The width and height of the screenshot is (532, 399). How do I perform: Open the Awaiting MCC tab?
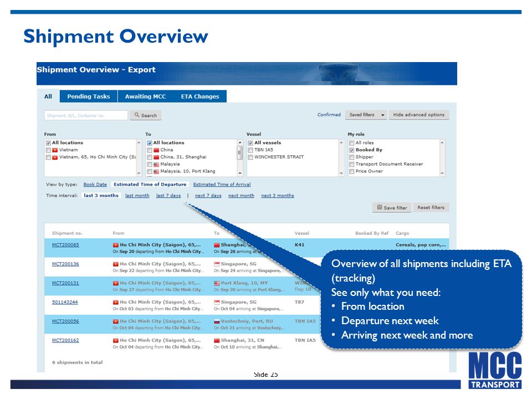(146, 96)
